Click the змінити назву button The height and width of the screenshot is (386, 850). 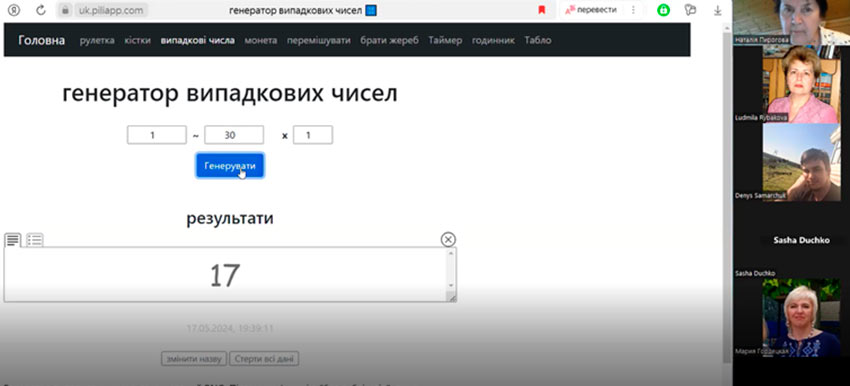pos(194,359)
